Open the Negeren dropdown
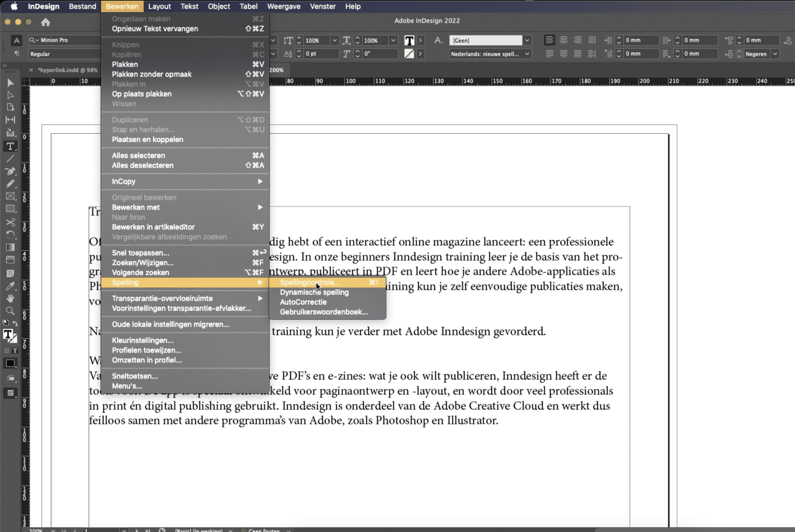The height and width of the screenshot is (532, 795). [x=775, y=54]
